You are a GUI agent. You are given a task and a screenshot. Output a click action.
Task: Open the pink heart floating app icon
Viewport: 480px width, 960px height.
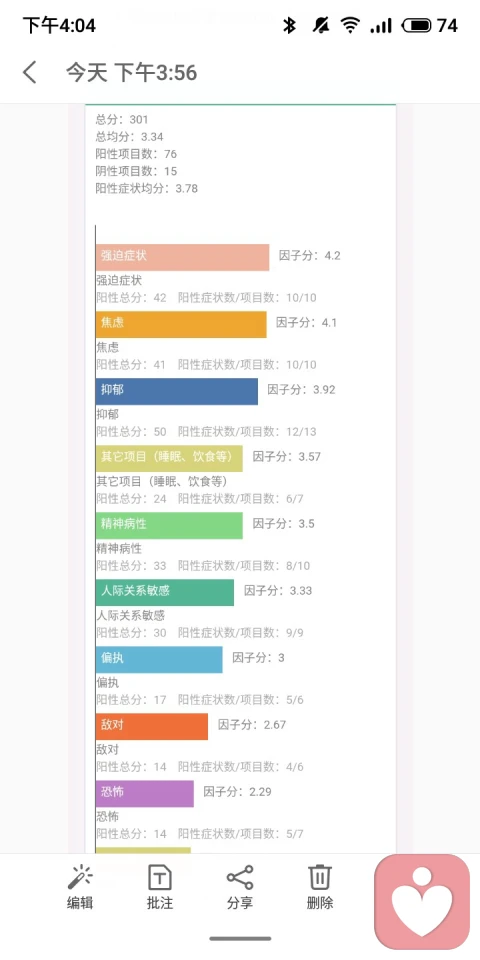tap(422, 902)
